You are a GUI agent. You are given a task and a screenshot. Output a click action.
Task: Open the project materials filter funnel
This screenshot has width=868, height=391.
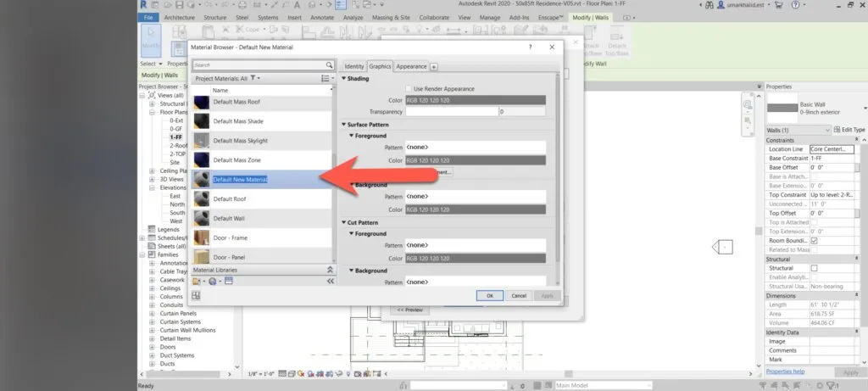pos(253,79)
